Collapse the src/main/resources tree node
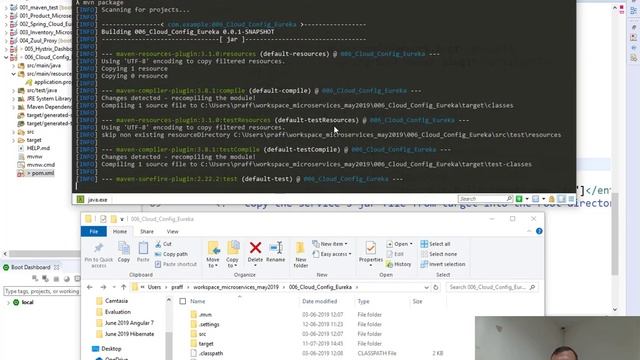Screen dimensions: 640x360 pos(13,74)
